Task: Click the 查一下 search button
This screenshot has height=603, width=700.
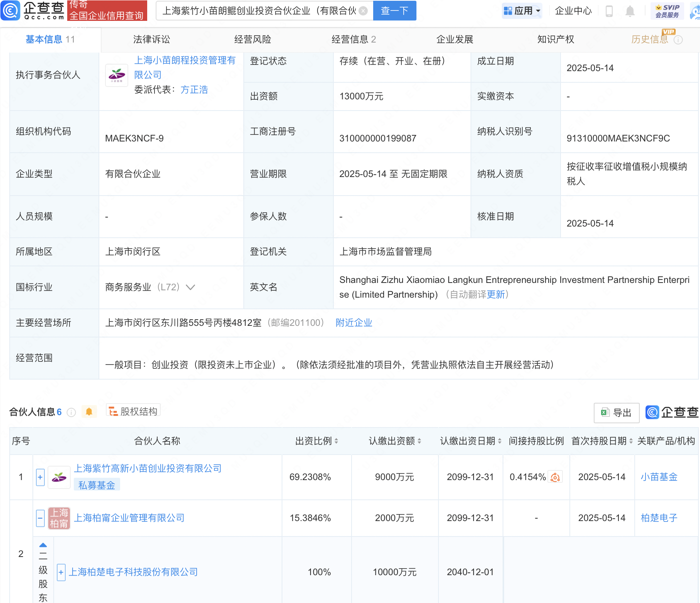Action: point(394,11)
